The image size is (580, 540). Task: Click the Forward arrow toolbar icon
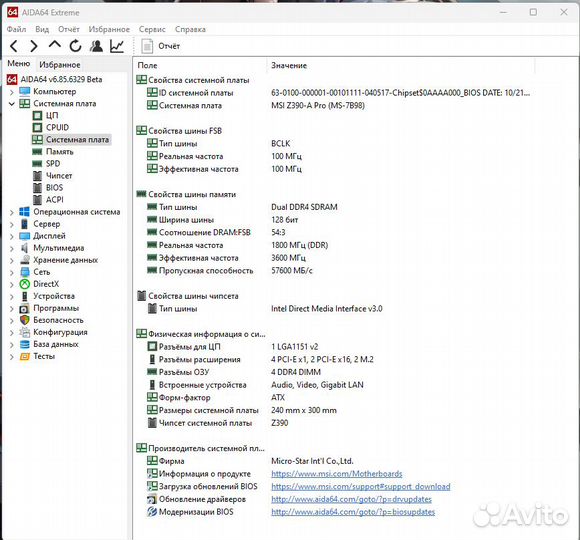[x=34, y=46]
